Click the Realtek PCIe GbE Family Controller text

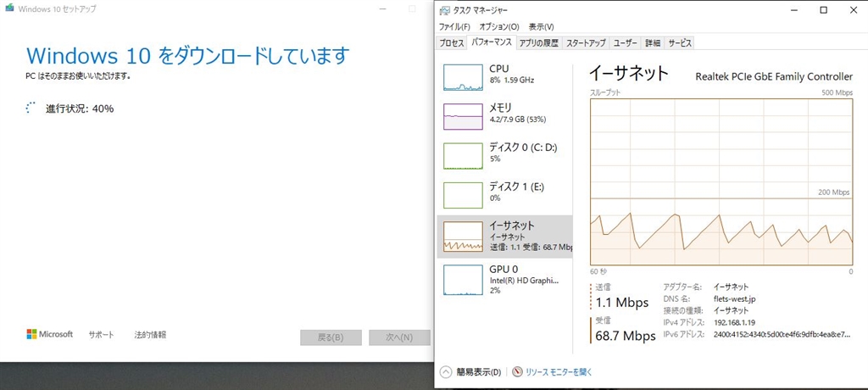click(774, 76)
